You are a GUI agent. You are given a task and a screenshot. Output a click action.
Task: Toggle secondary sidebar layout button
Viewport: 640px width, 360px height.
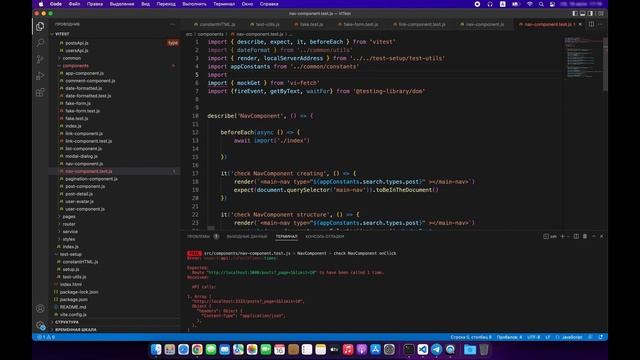tap(590, 13)
